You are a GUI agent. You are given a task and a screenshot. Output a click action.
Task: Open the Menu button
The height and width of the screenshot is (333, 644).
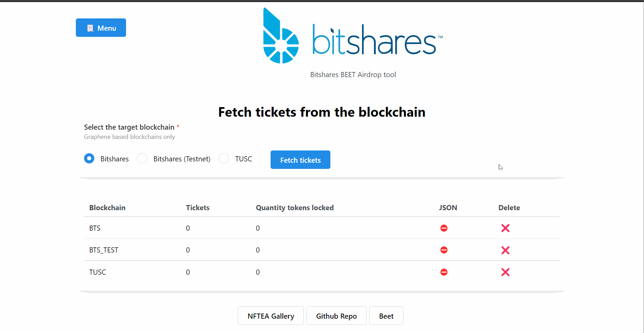(x=101, y=28)
